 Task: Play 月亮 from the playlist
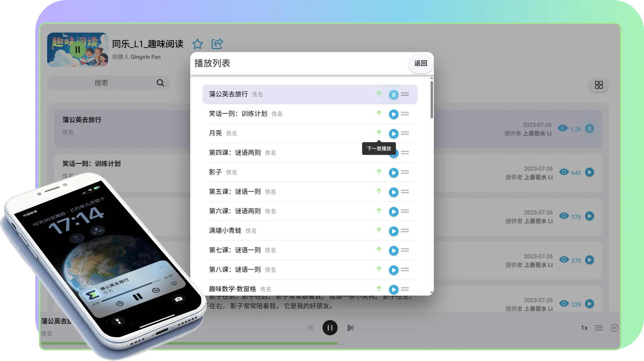(393, 134)
